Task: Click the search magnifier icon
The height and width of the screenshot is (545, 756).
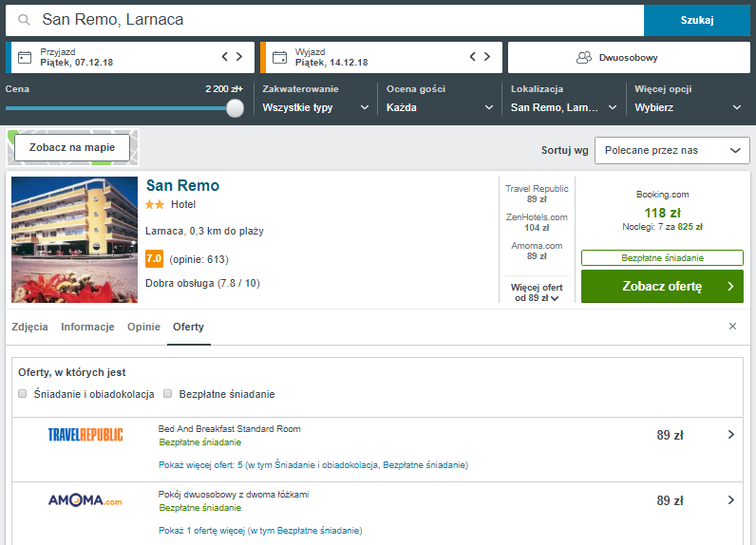Action: pos(24,20)
